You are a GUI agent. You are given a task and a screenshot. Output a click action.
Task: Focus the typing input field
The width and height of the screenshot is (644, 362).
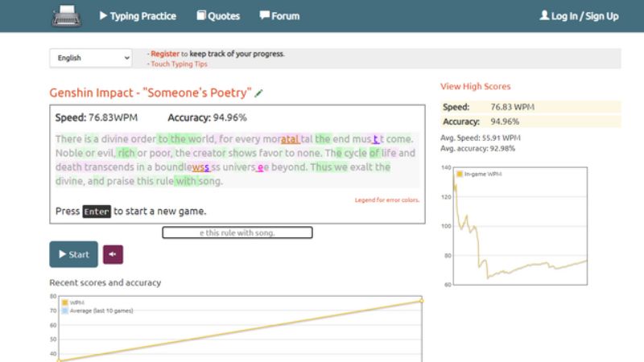(237, 232)
